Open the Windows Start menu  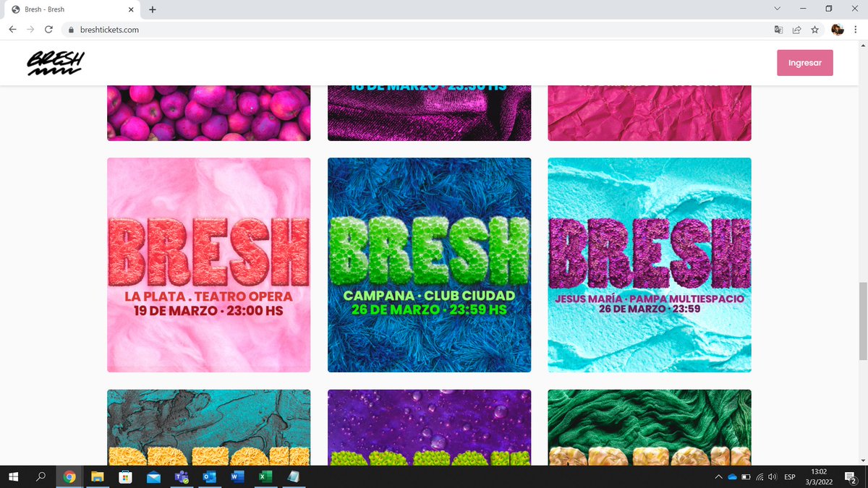pyautogui.click(x=13, y=476)
